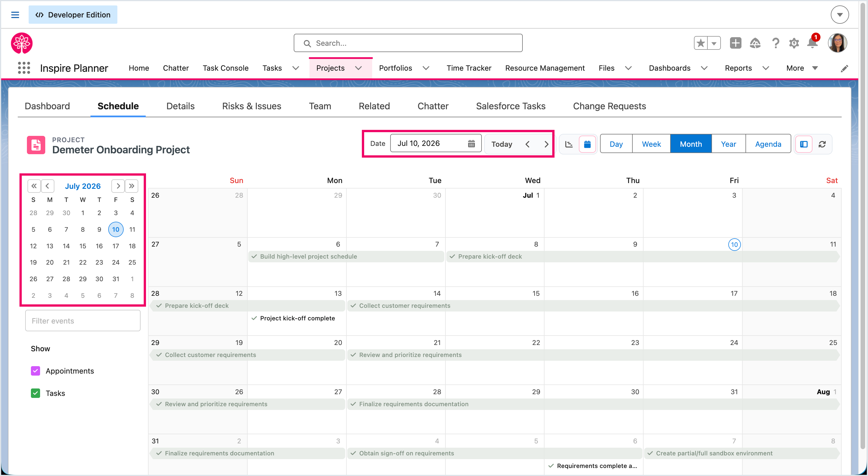This screenshot has height=476, width=868.
Task: Expand the Dashboards nav dropdown chevron
Action: (x=704, y=68)
